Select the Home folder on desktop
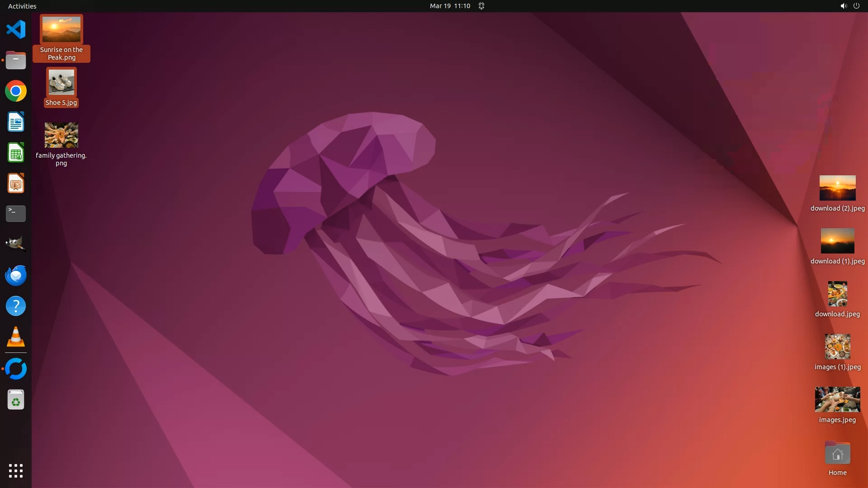The image size is (868, 488). point(837,454)
